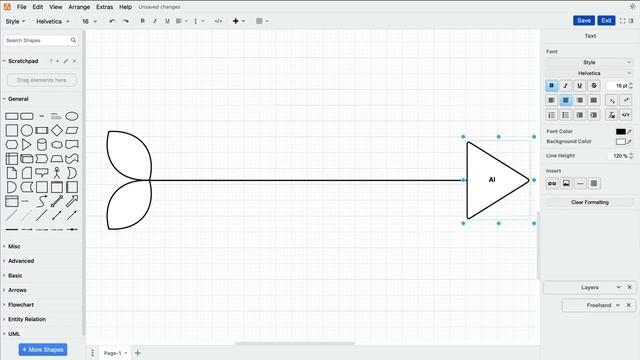Select the triangle shape in the palette
Image resolution: width=640 pixels, height=360 pixels.
tap(27, 144)
